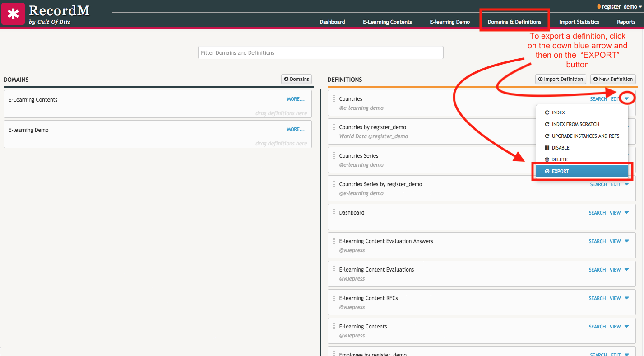
Task: Toggle the blue arrow menu for Countries
Action: pyautogui.click(x=627, y=98)
